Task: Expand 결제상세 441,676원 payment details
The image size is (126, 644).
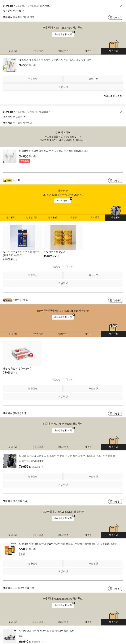Action: click(14, 117)
